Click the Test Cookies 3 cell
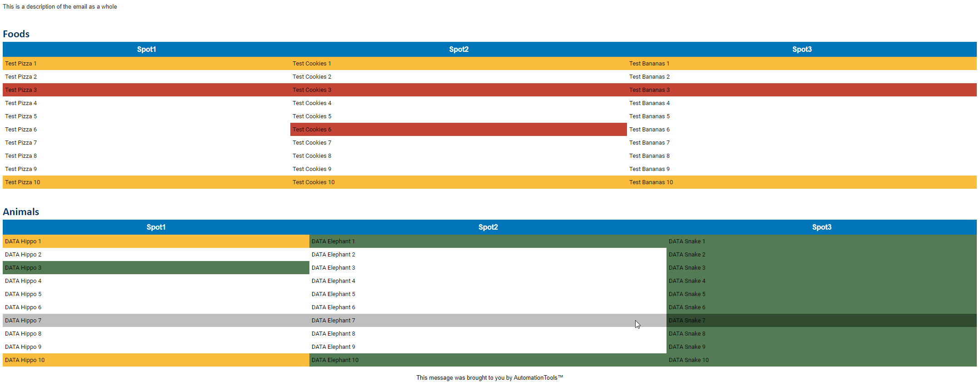 [458, 90]
